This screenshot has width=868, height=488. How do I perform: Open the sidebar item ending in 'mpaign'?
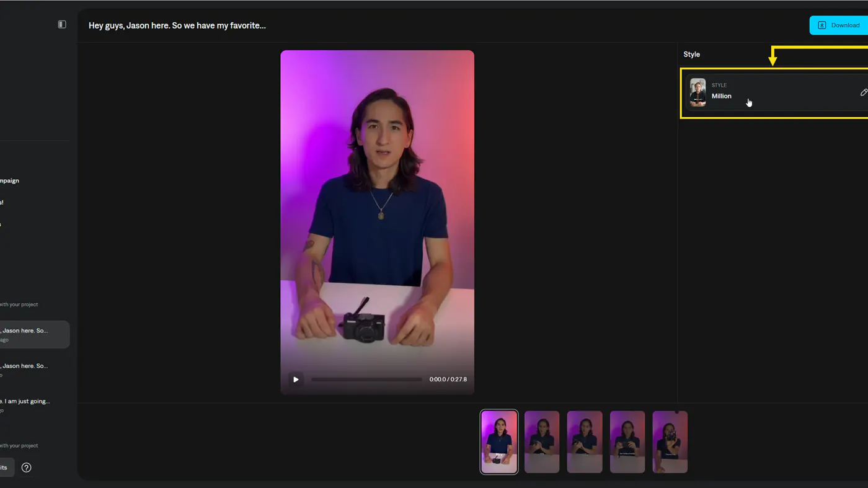coord(10,180)
